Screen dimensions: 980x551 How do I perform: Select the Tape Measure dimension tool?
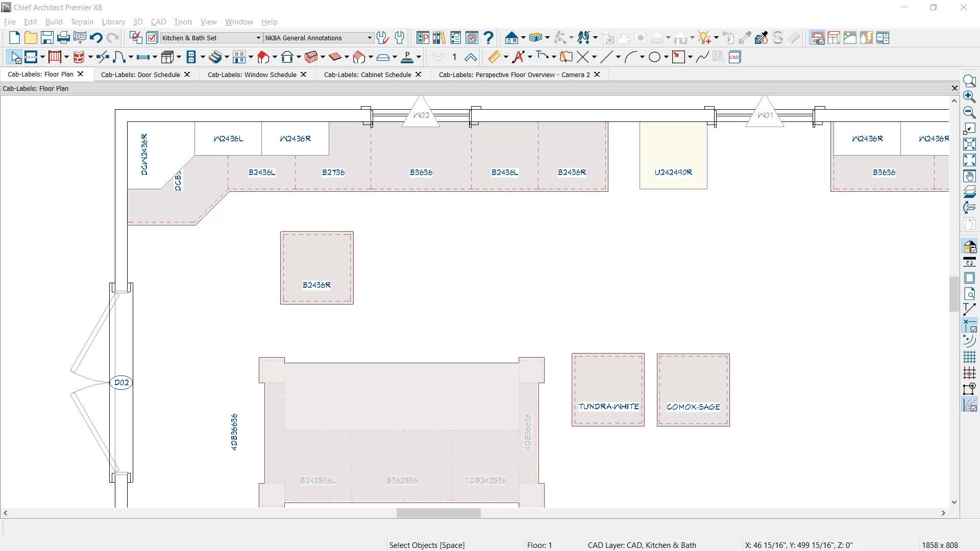pyautogui.click(x=494, y=57)
